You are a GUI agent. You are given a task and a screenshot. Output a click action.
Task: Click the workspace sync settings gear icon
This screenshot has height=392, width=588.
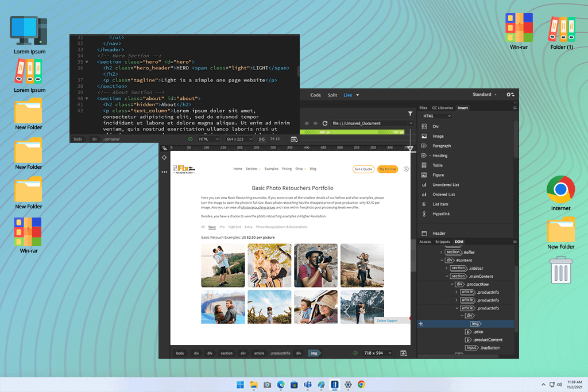pos(510,95)
